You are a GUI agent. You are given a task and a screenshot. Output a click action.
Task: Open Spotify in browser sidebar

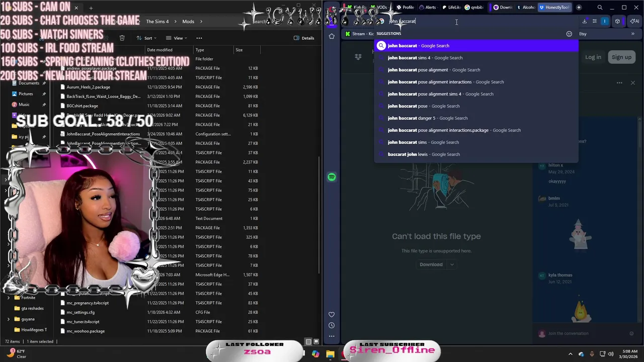coord(332,177)
